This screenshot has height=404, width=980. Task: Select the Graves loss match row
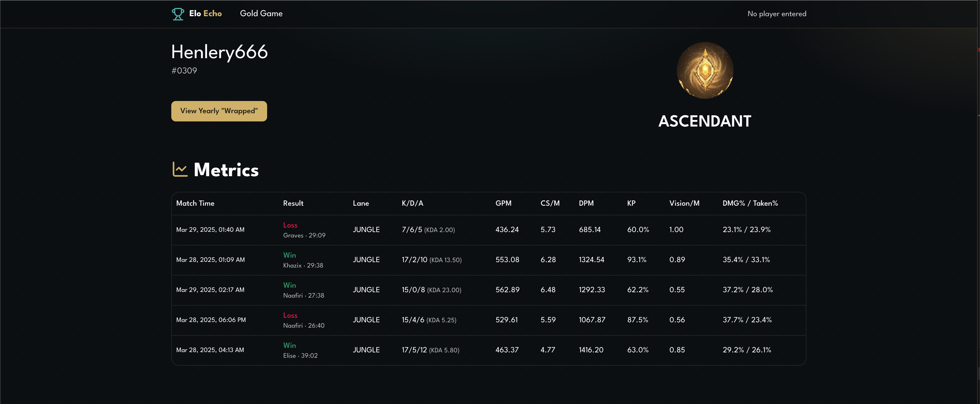coord(488,230)
